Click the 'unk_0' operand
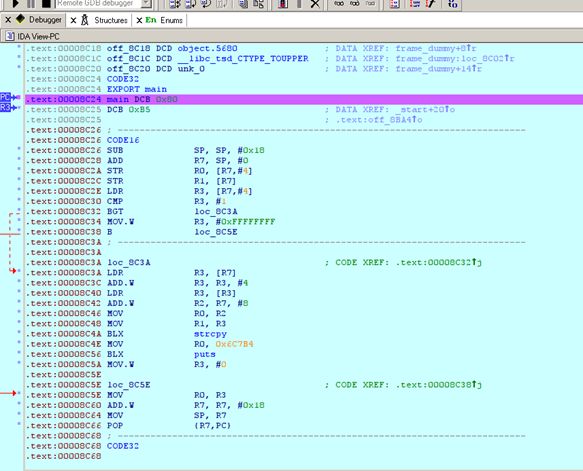Viewport: 583px width, 471px height. coord(191,69)
